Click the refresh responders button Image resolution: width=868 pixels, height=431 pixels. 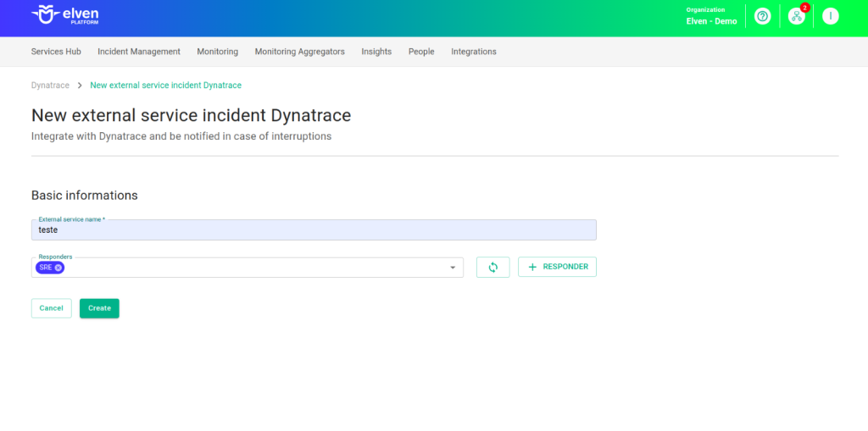492,267
